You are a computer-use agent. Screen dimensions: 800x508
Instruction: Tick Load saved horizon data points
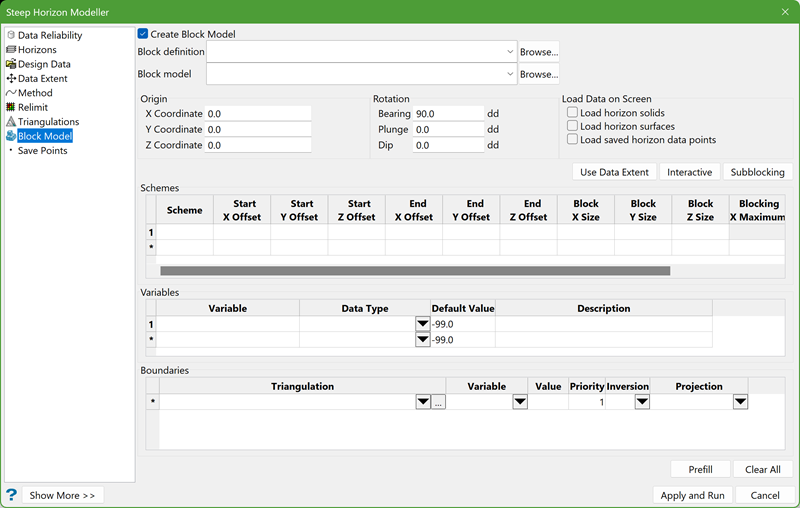coord(573,140)
